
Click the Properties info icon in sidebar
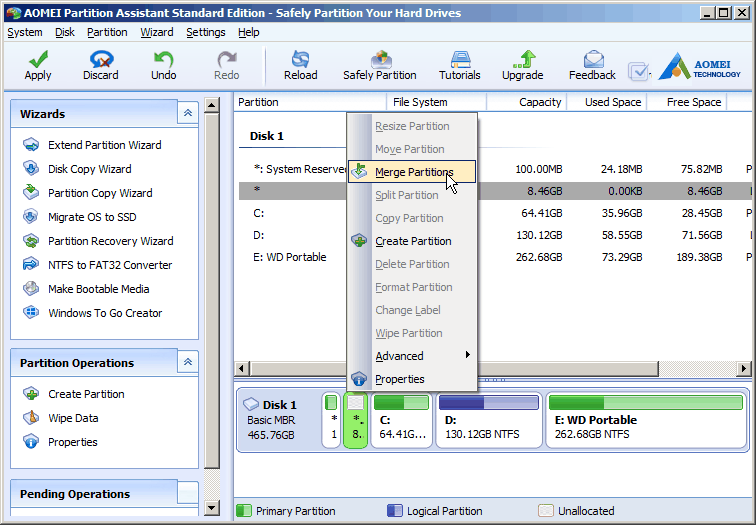tap(31, 442)
